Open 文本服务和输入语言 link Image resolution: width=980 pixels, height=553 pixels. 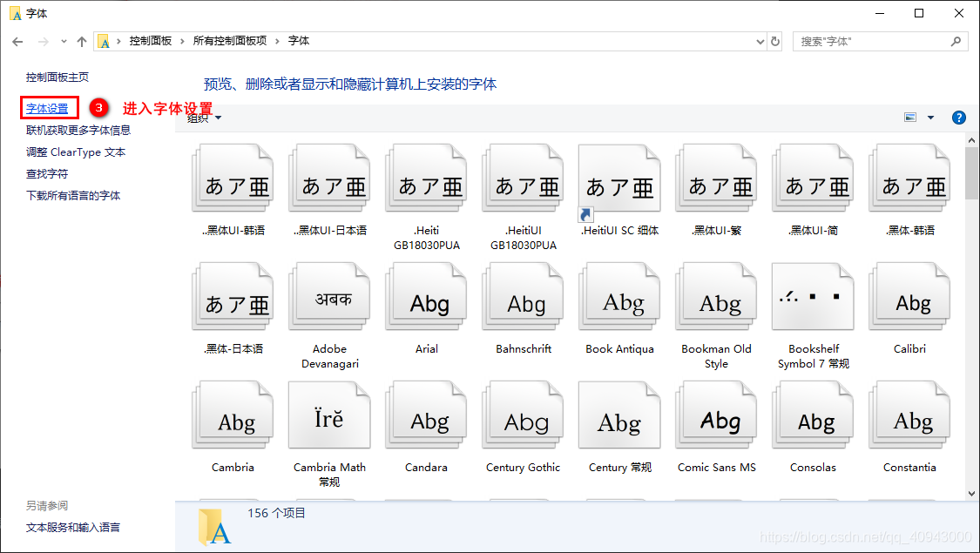click(73, 528)
